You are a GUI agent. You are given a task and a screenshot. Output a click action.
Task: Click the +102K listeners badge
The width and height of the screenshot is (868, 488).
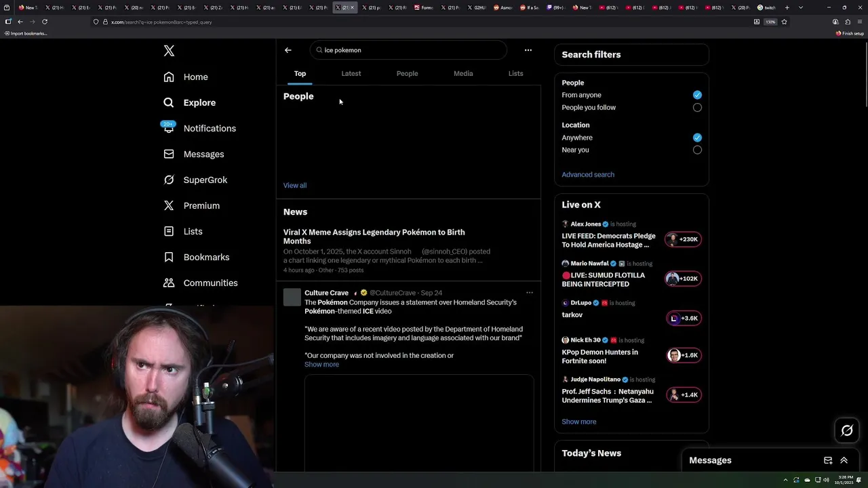(x=683, y=279)
